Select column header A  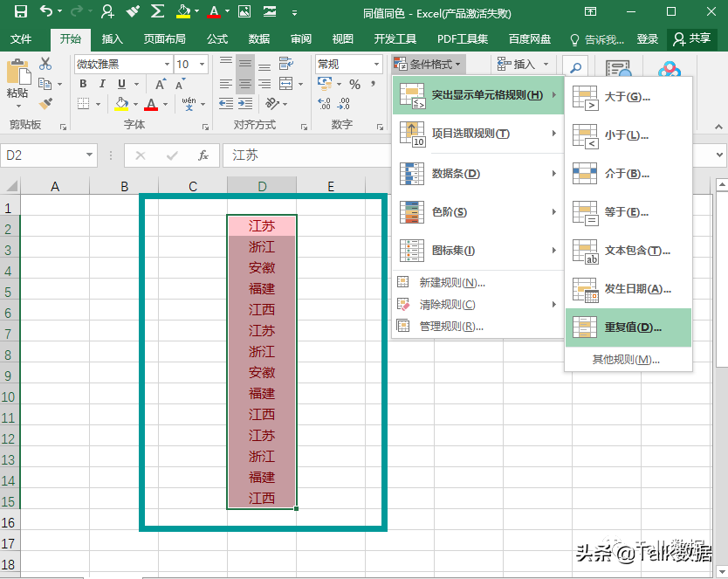[55, 186]
